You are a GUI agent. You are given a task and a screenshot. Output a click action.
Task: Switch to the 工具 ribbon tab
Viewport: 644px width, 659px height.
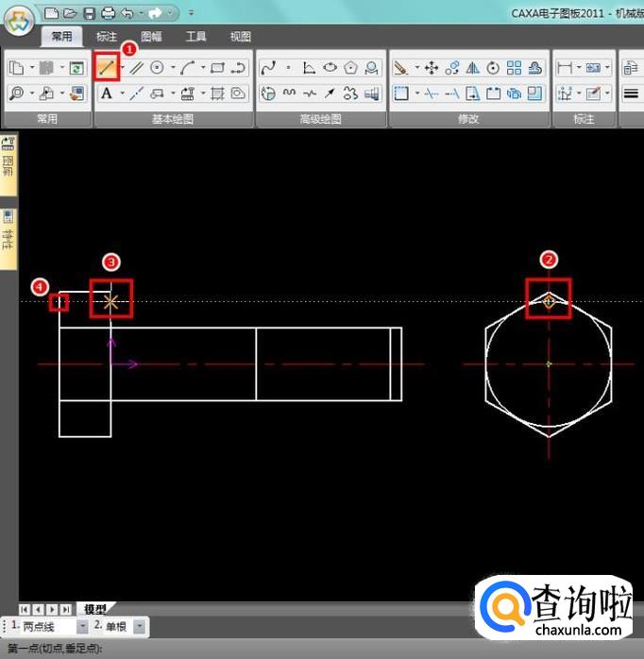tap(195, 37)
